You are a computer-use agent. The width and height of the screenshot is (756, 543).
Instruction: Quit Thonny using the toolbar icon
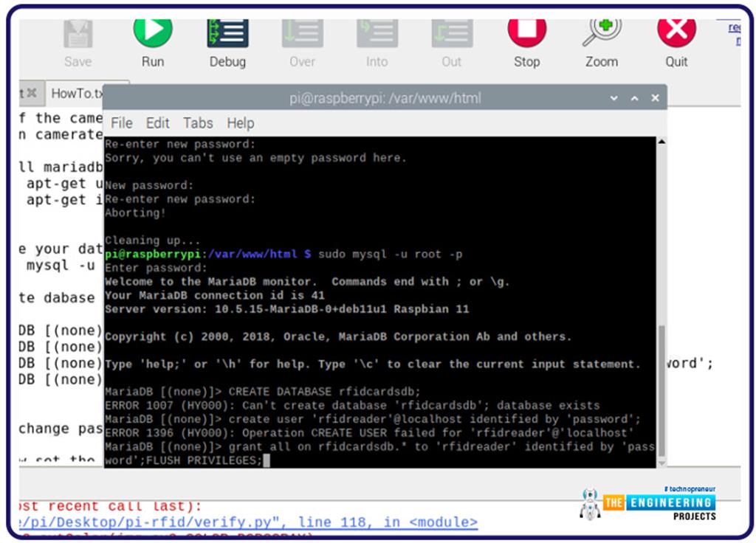(x=676, y=32)
